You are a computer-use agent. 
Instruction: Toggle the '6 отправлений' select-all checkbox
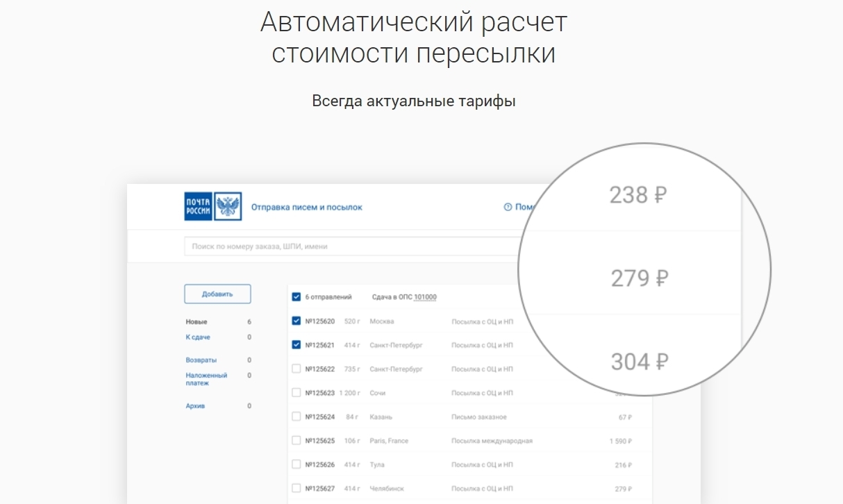pos(297,297)
